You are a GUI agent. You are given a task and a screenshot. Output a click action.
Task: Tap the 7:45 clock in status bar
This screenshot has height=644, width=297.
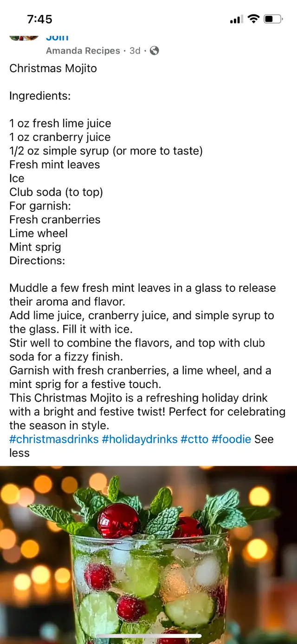(39, 19)
